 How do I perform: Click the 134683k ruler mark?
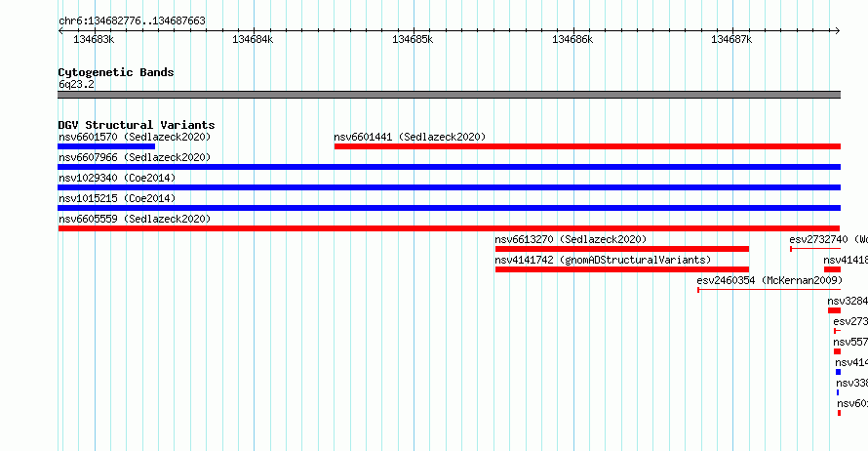[94, 39]
